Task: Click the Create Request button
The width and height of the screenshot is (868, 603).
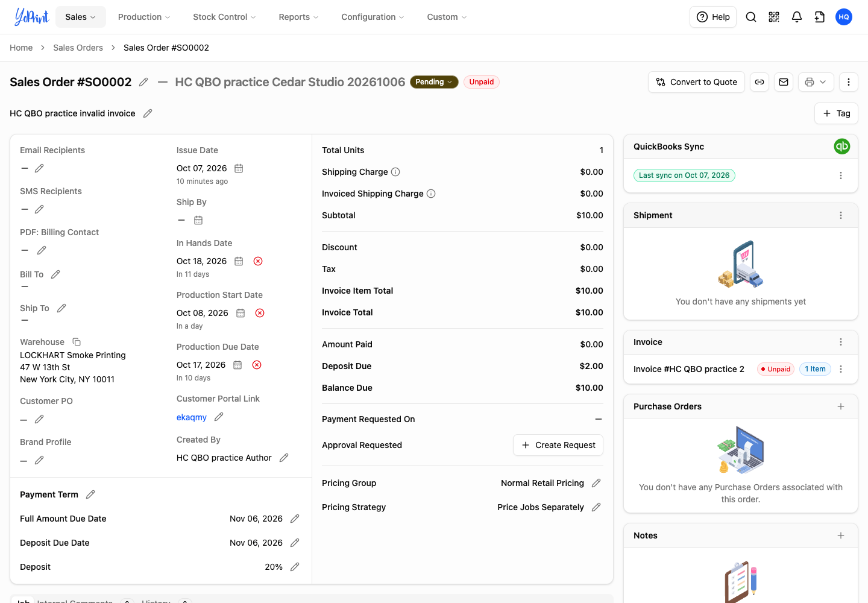Action: (558, 445)
